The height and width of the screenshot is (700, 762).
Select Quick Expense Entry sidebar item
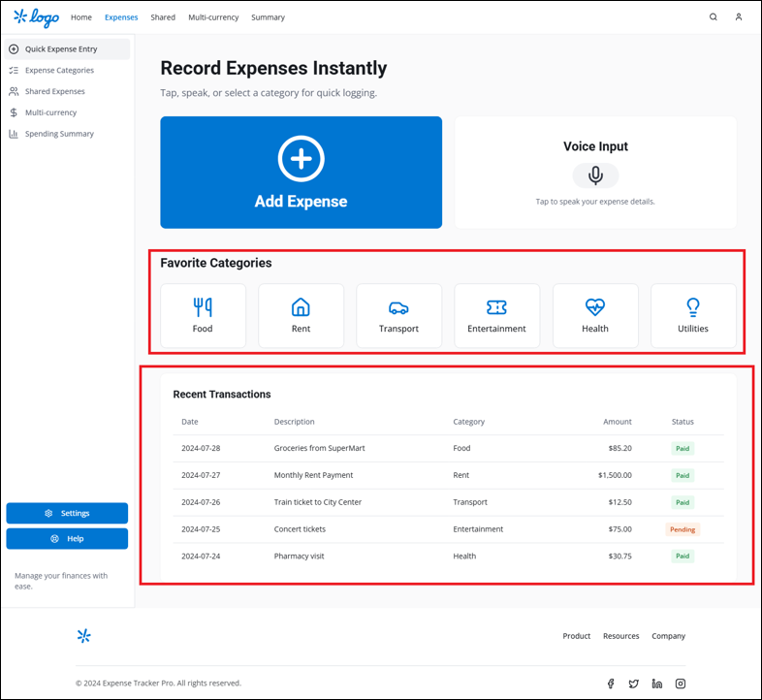point(67,49)
